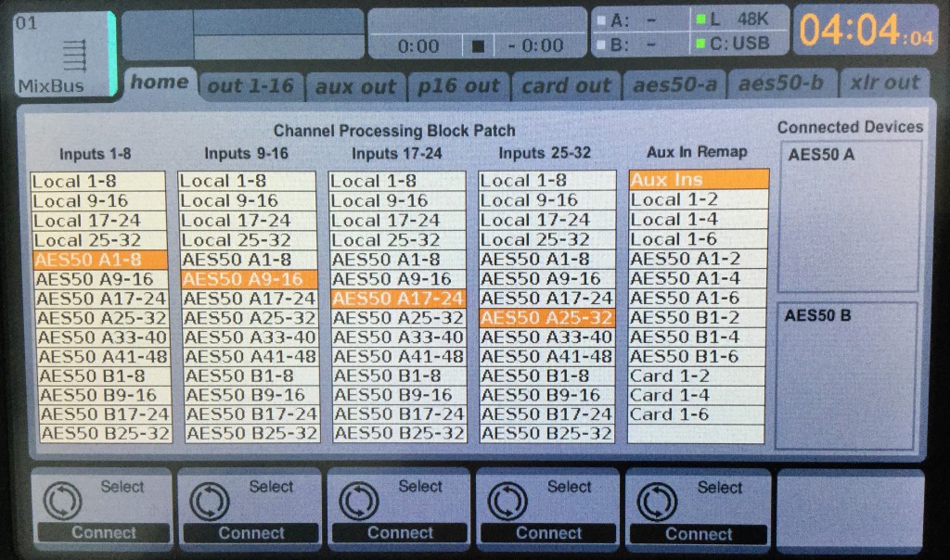
Task: Click Connect button for Inputs 25-32
Action: coord(548,533)
